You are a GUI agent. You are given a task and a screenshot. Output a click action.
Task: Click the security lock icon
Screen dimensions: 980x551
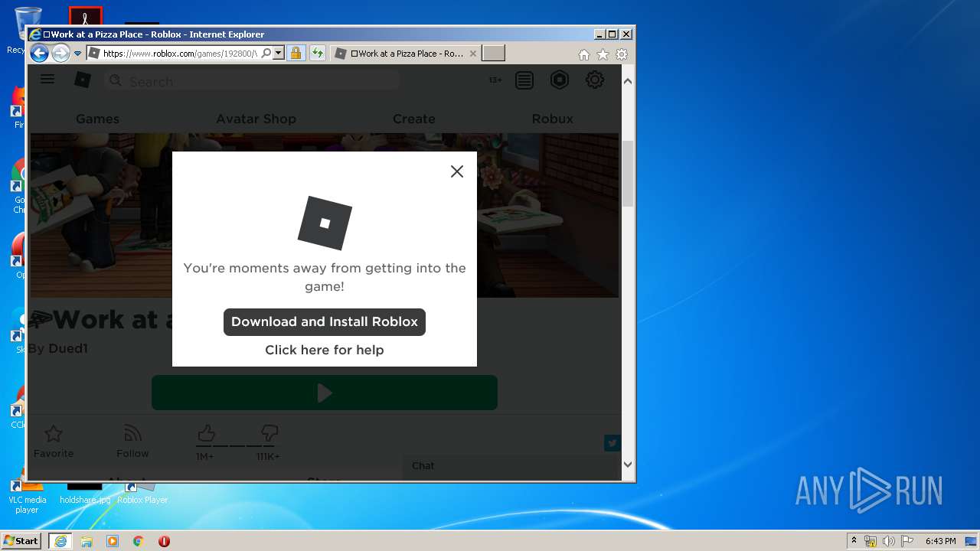[x=296, y=54]
